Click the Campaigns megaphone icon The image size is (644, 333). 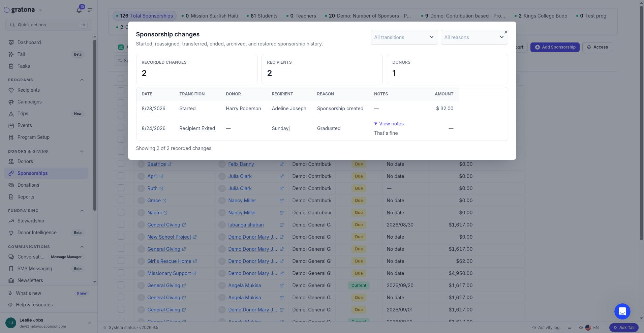pos(11,102)
